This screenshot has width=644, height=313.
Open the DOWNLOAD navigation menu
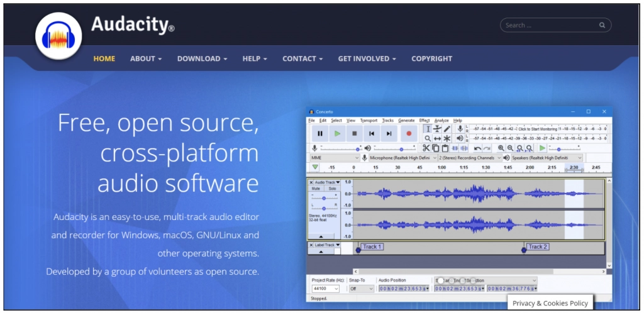point(202,58)
